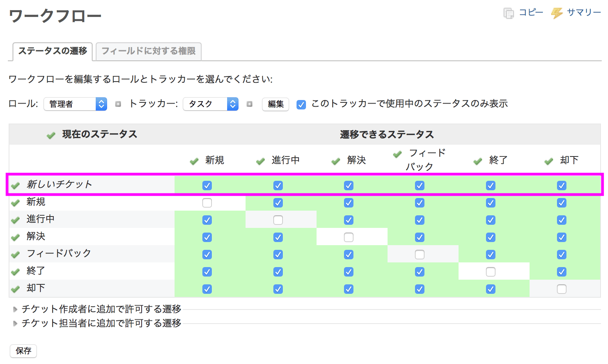Uncheck 新規 row 進行中 column checkbox
Viewport: 608px width, 364px height.
click(x=278, y=203)
